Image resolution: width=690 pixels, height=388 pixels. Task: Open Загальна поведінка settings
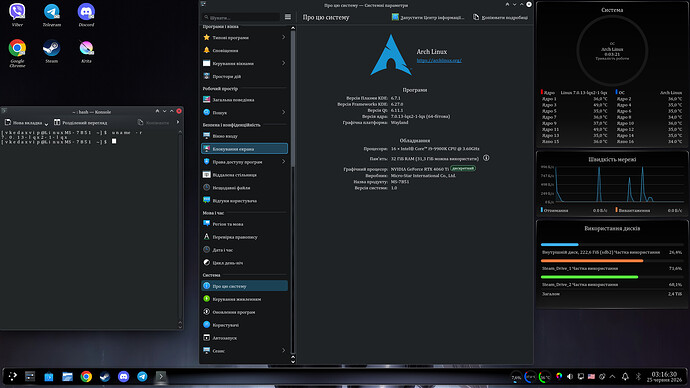pyautogui.click(x=245, y=100)
